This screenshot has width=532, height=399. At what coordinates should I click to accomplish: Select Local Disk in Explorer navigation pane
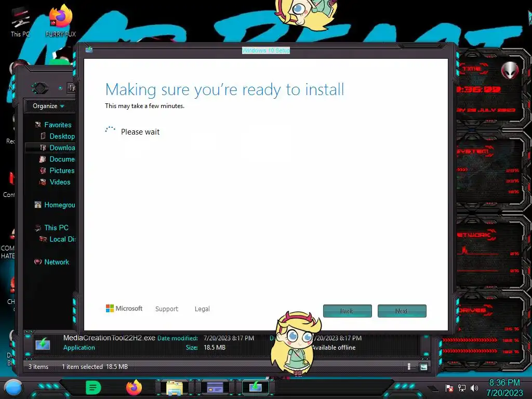coord(62,239)
